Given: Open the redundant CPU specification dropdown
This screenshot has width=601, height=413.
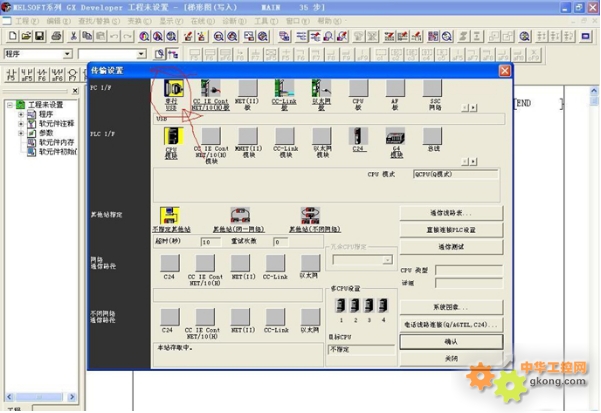Looking at the screenshot, I should coord(388,260).
